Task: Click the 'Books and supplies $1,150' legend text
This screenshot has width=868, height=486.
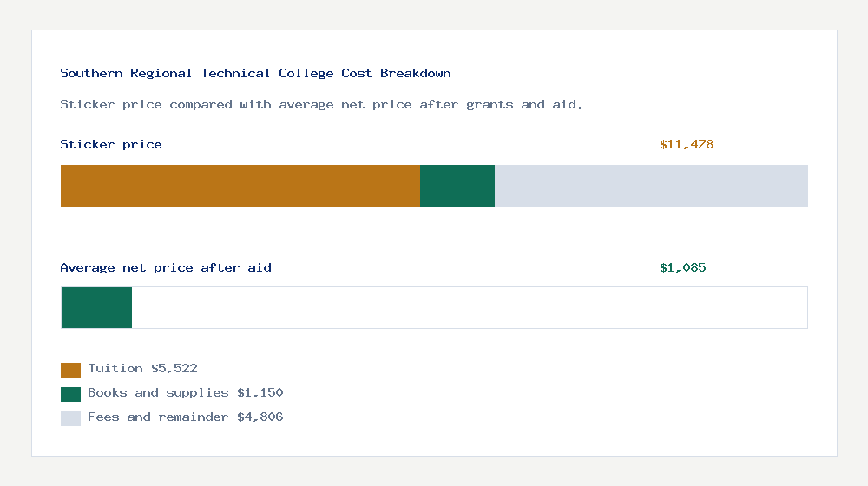Action: [186, 393]
